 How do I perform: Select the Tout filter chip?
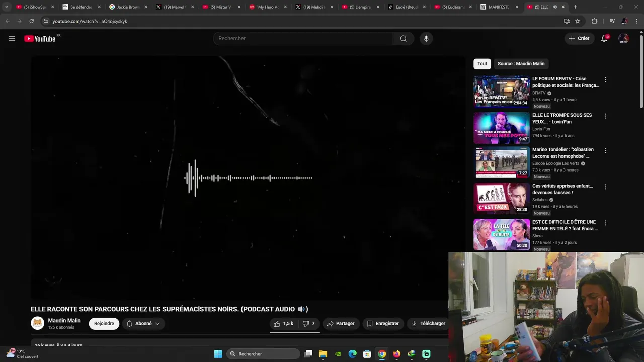(482, 64)
